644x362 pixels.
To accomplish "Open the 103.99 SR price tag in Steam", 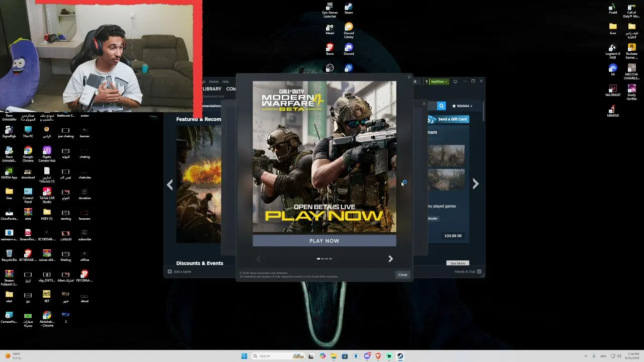I will pos(453,236).
